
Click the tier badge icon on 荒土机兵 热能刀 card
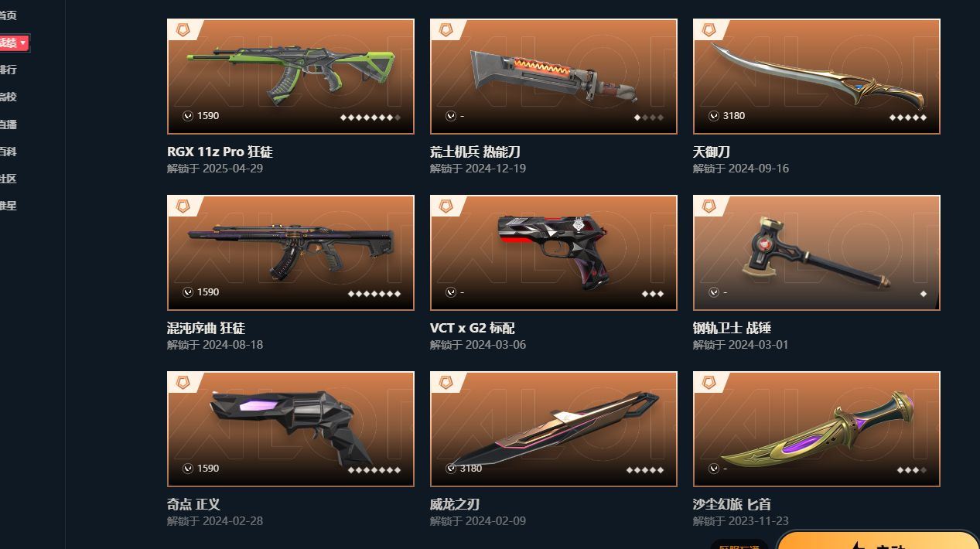pos(446,29)
